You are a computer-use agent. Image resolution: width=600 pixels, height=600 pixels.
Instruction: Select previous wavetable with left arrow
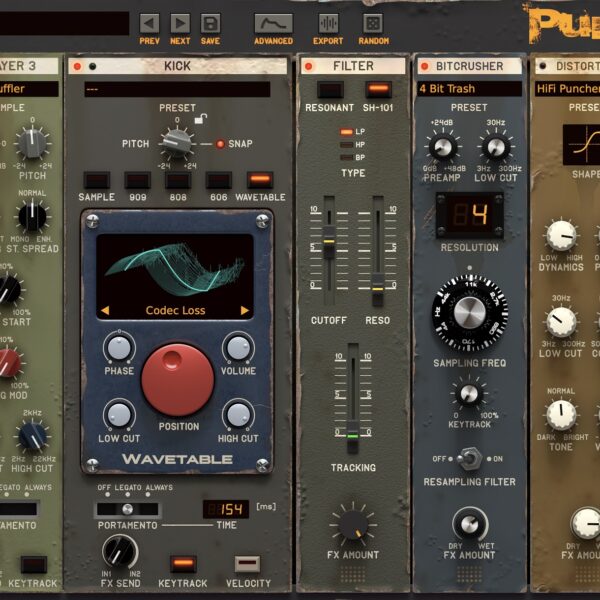tap(105, 310)
